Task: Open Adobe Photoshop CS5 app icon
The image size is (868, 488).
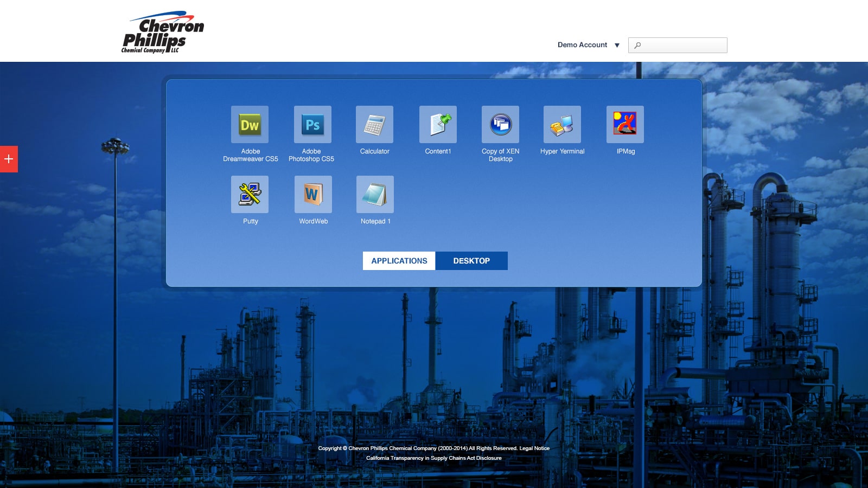Action: [312, 124]
